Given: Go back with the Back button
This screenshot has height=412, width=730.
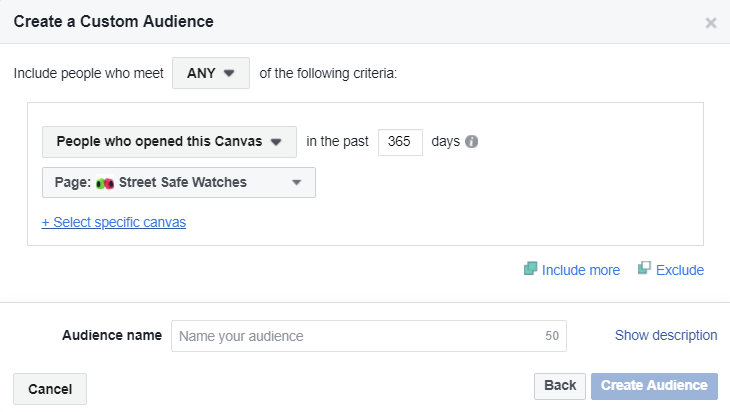Looking at the screenshot, I should click(x=560, y=385).
